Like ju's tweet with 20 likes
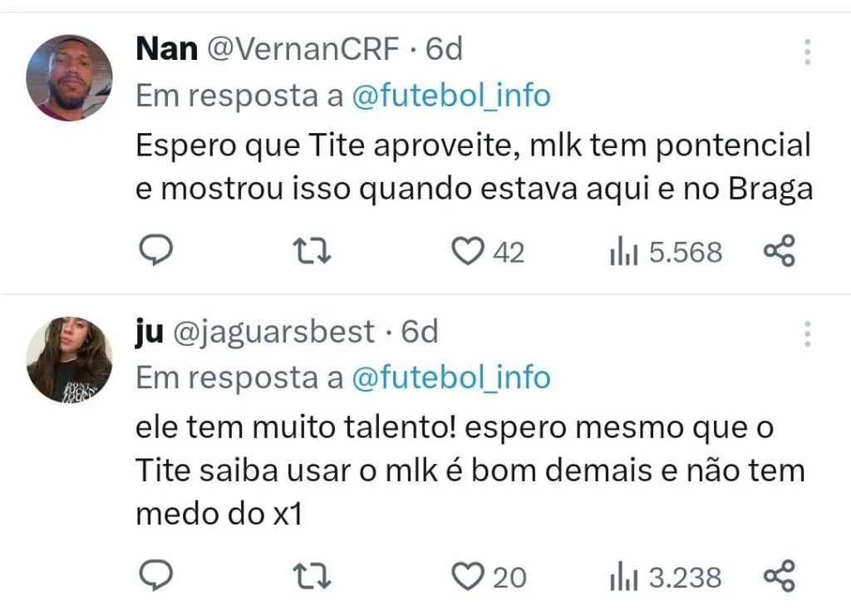Screen dimensions: 851x616 click(468, 575)
